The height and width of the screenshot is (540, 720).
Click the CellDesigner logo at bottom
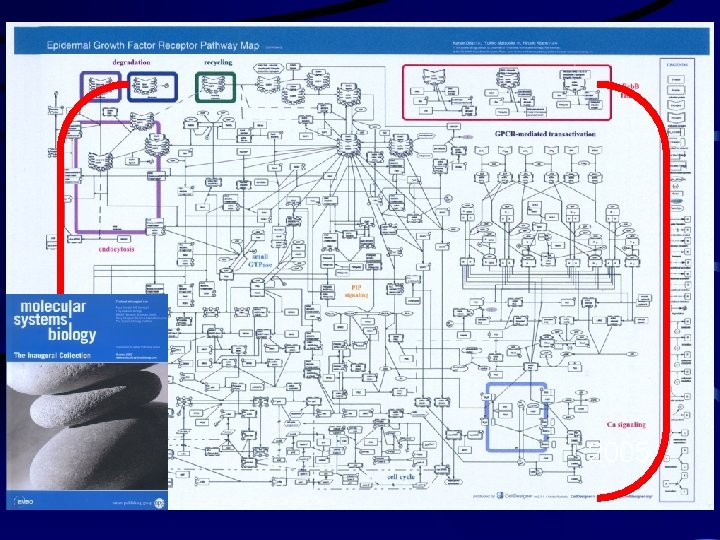[x=514, y=495]
